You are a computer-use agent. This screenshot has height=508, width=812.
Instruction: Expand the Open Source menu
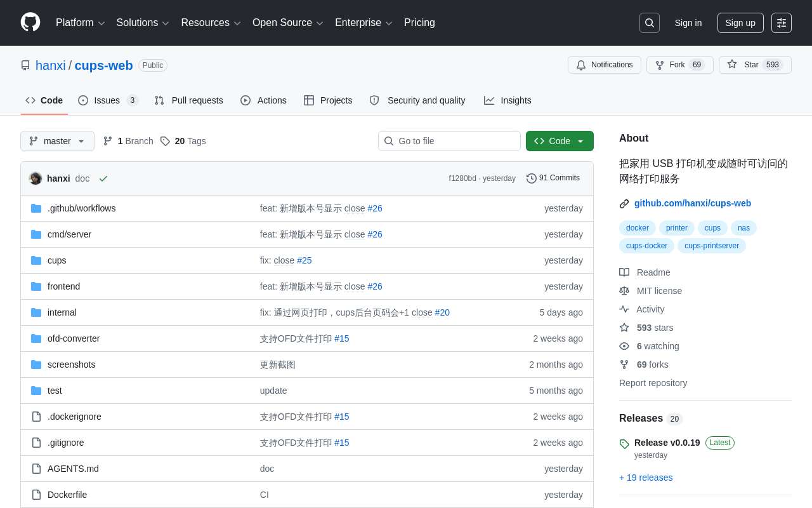click(x=288, y=23)
